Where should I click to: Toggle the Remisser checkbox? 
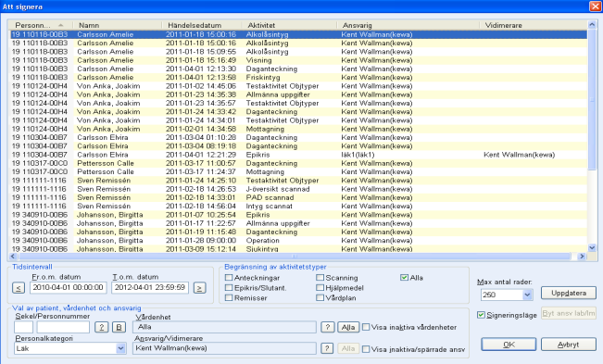(x=229, y=297)
